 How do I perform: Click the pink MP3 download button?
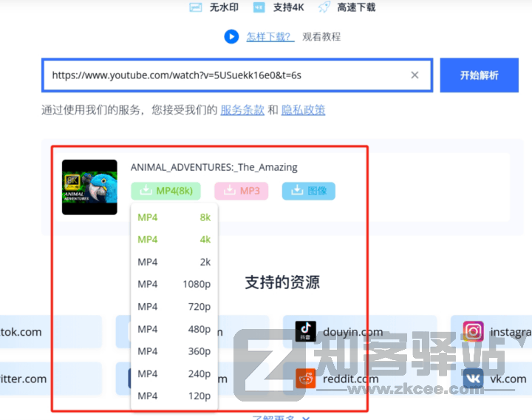pos(241,191)
